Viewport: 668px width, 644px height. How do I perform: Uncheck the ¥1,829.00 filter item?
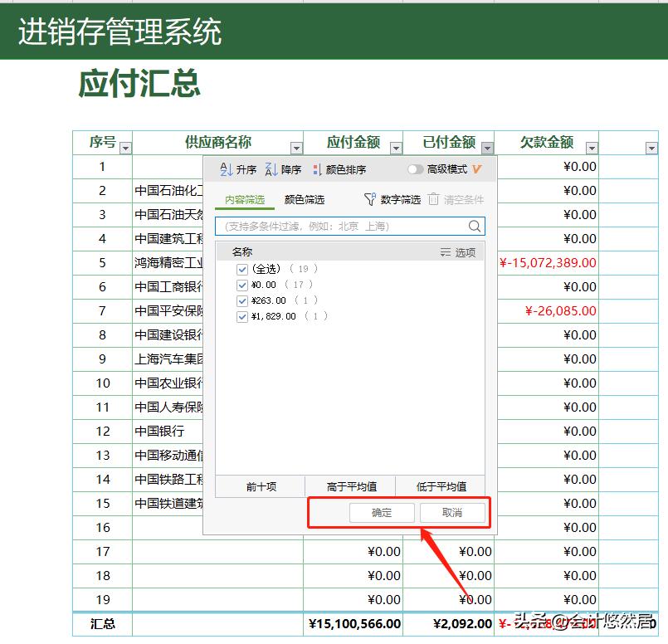pos(243,316)
